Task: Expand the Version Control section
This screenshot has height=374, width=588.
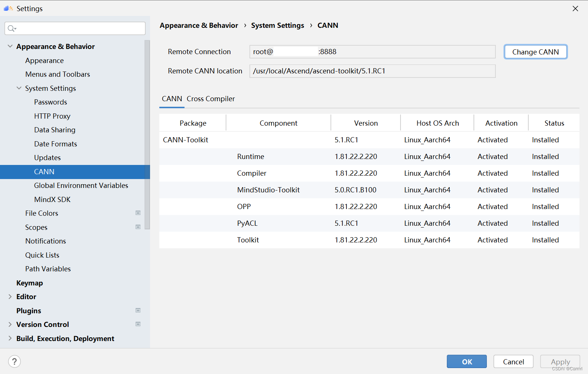Action: click(x=10, y=324)
